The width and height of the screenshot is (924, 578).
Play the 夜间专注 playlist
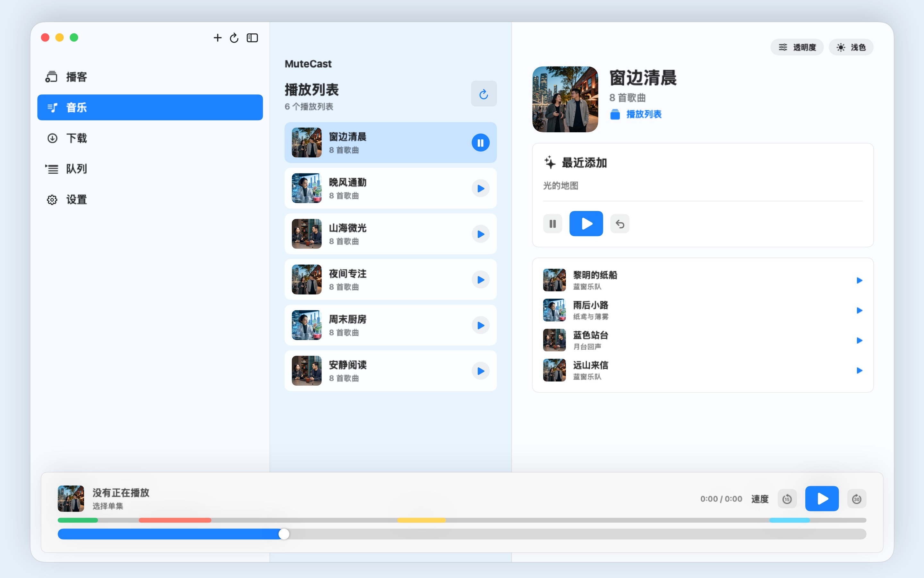480,279
